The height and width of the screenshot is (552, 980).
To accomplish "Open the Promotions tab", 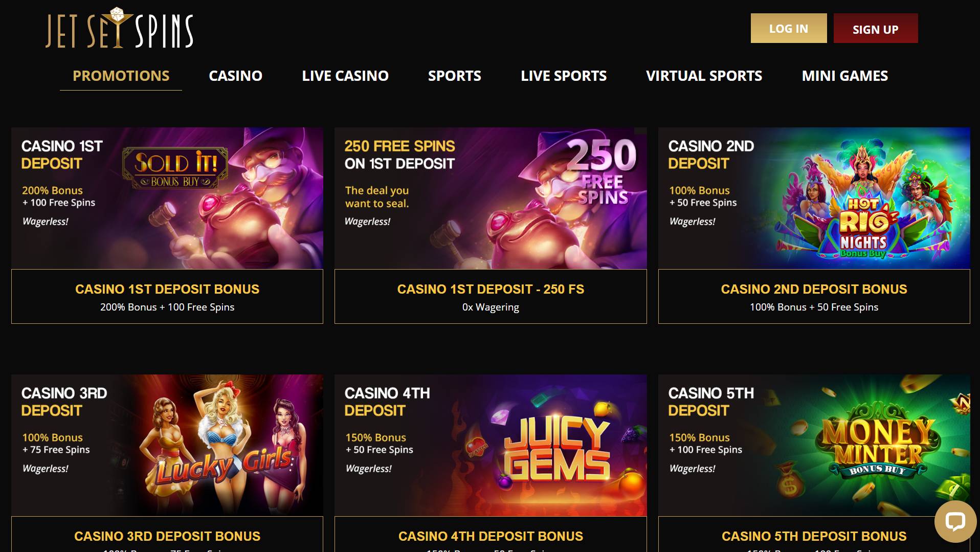I will (x=121, y=76).
